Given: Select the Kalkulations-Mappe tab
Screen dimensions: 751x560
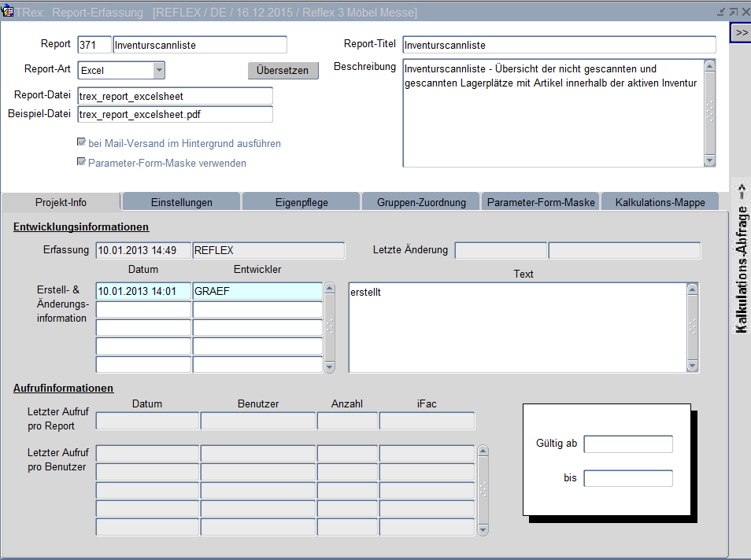Looking at the screenshot, I should coord(660,202).
